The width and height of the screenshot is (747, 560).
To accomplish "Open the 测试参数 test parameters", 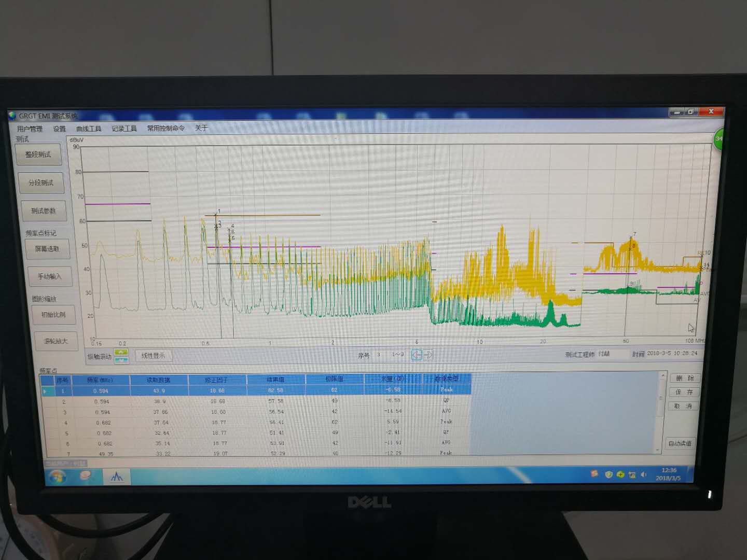I will (x=44, y=211).
